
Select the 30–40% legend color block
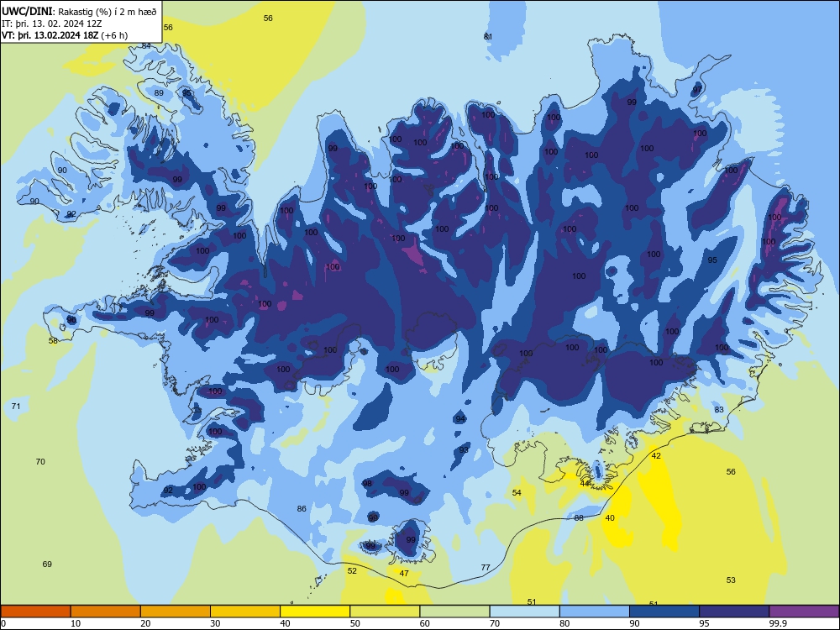pos(245,612)
